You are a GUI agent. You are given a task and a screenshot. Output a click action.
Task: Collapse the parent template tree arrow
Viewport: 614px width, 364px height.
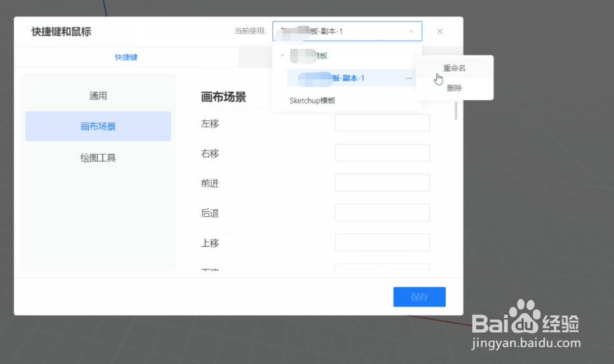click(x=282, y=56)
